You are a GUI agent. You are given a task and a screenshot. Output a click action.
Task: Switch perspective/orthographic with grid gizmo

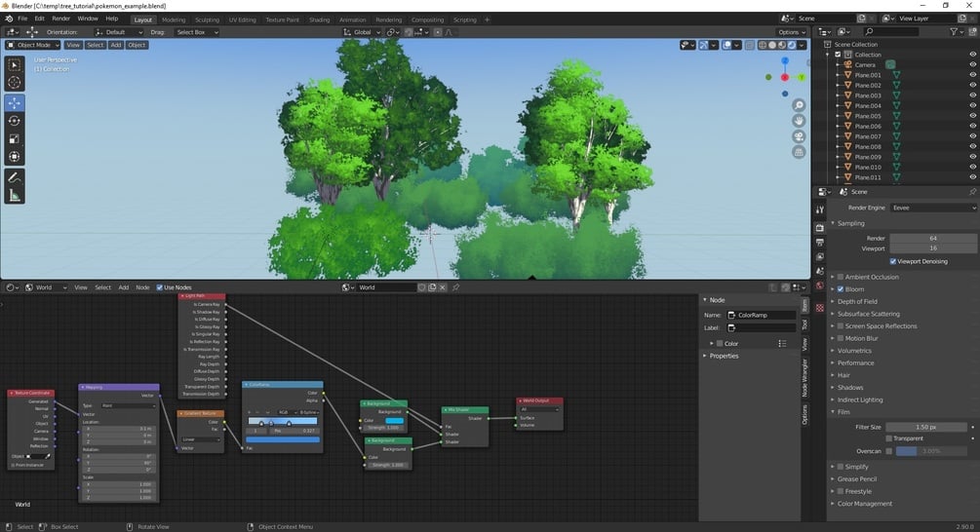pyautogui.click(x=799, y=152)
